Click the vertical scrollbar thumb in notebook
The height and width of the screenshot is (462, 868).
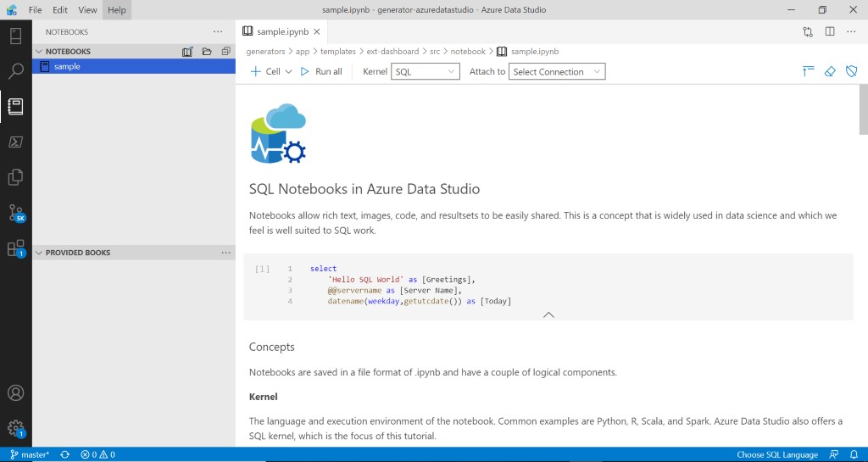coord(863,109)
